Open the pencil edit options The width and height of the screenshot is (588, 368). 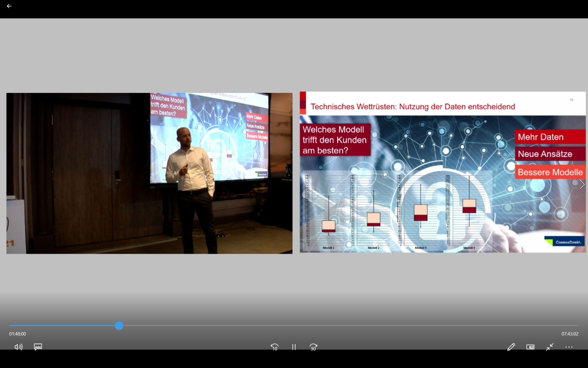[511, 347]
